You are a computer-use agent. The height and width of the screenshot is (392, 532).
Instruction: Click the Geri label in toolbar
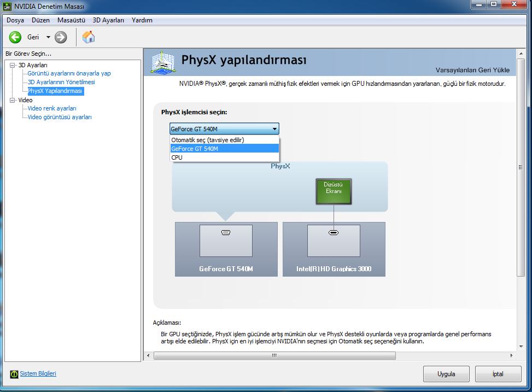(x=33, y=37)
